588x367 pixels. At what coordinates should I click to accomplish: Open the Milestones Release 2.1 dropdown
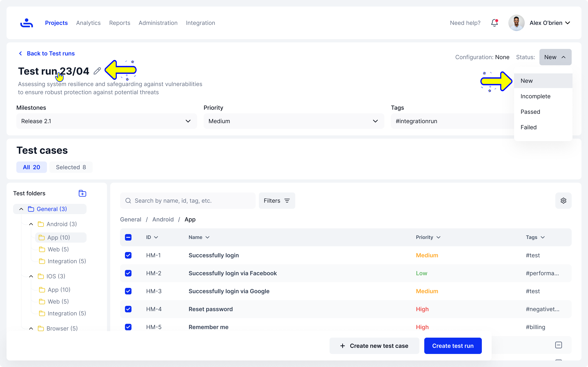[x=106, y=121]
